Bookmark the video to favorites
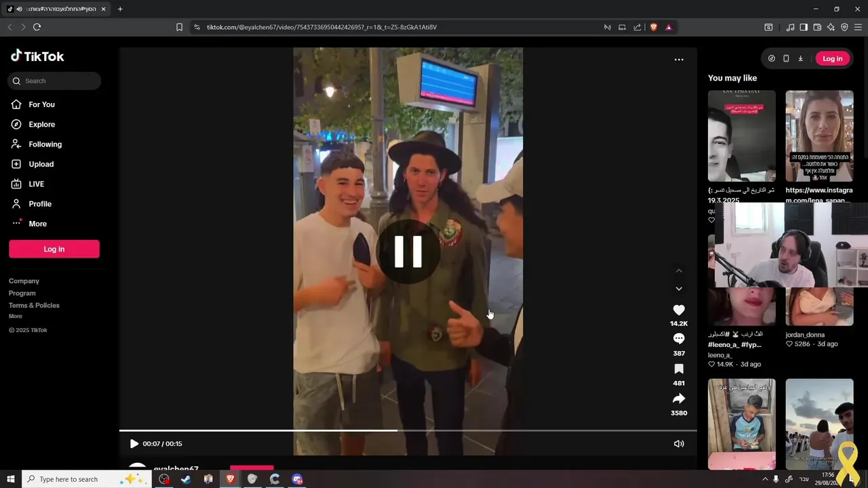Image resolution: width=868 pixels, height=488 pixels. (x=679, y=369)
